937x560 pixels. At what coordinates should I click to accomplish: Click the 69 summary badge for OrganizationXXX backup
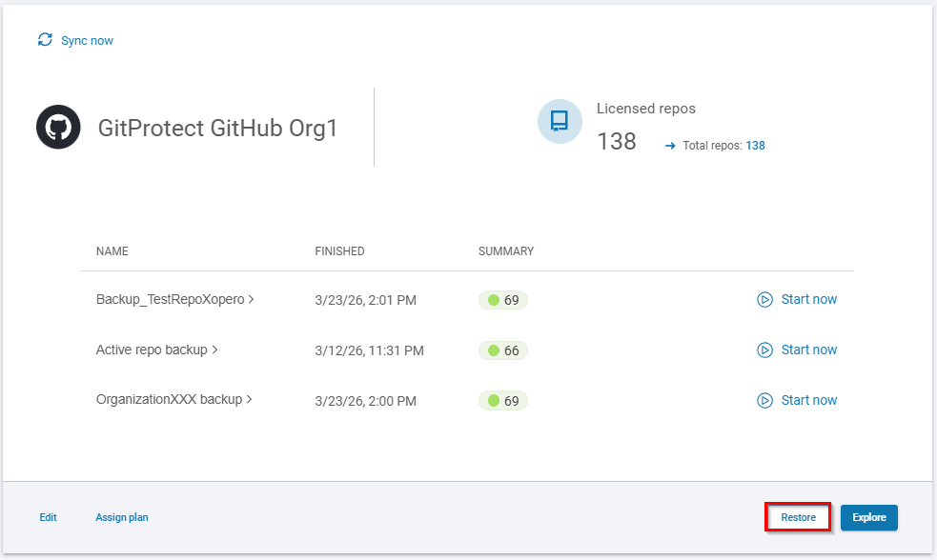503,401
